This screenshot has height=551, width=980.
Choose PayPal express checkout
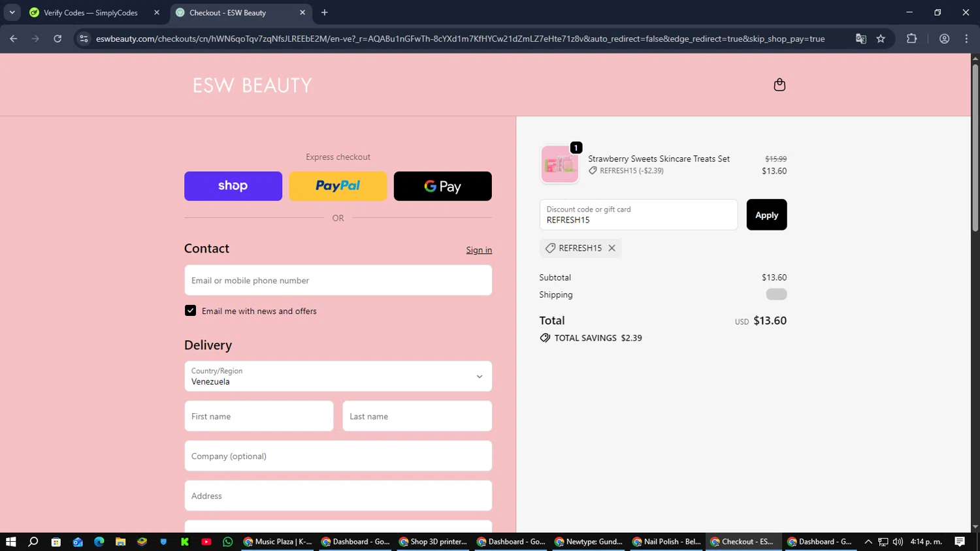[x=338, y=186]
